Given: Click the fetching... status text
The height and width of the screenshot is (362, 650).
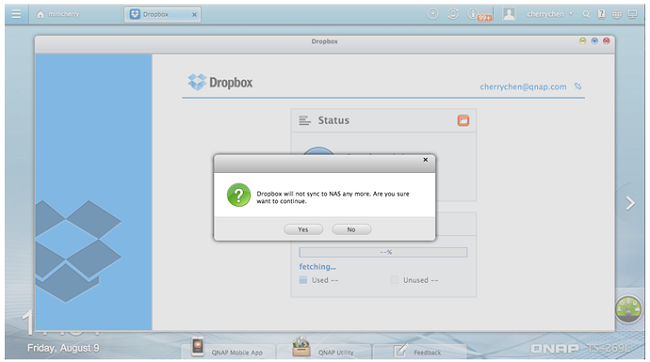Looking at the screenshot, I should (317, 267).
